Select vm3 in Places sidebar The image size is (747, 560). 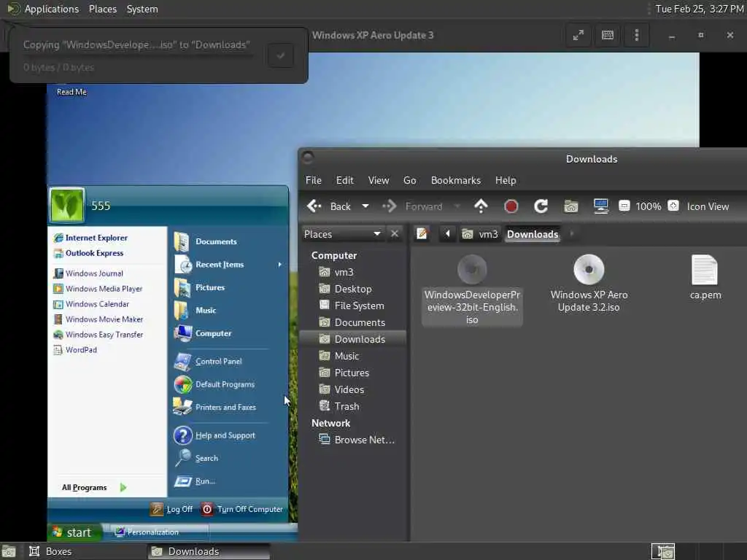pos(353,272)
